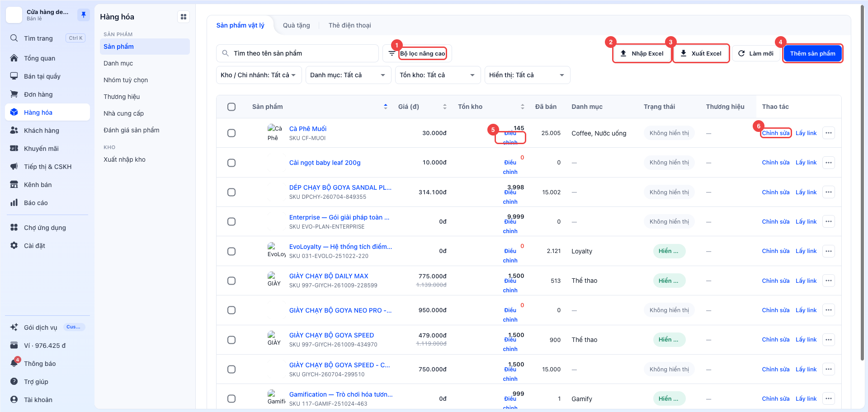868x412 pixels.
Task: Check the EvoLoyalty row checkbox
Action: 231,251
